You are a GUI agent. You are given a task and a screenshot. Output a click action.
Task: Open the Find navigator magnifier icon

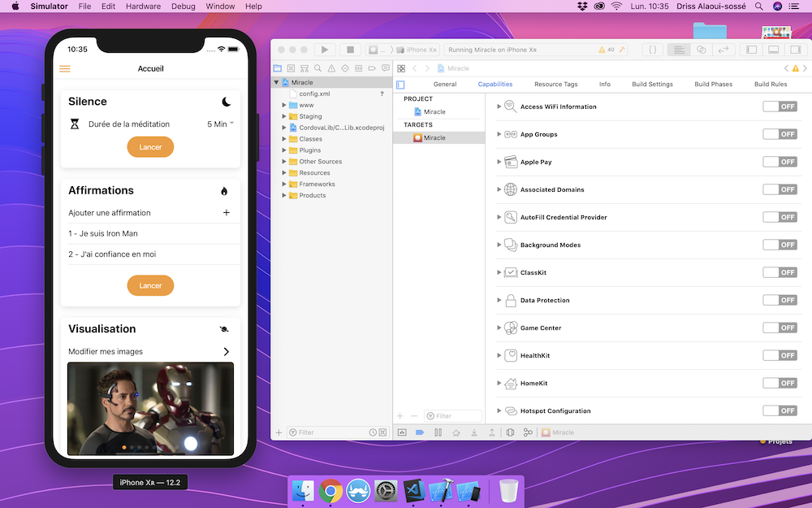click(x=318, y=68)
